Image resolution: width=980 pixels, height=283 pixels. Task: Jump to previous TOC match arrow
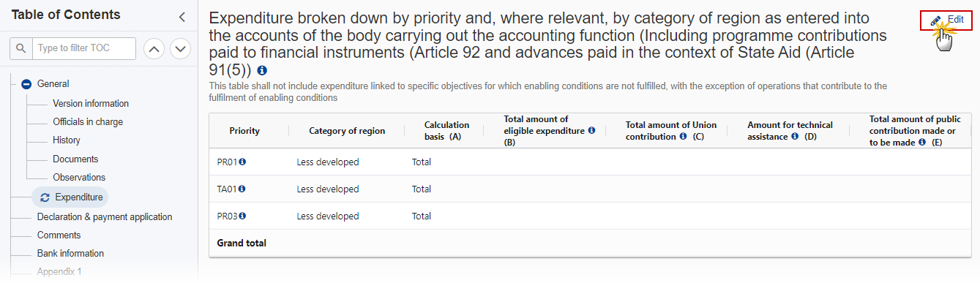coord(154,49)
